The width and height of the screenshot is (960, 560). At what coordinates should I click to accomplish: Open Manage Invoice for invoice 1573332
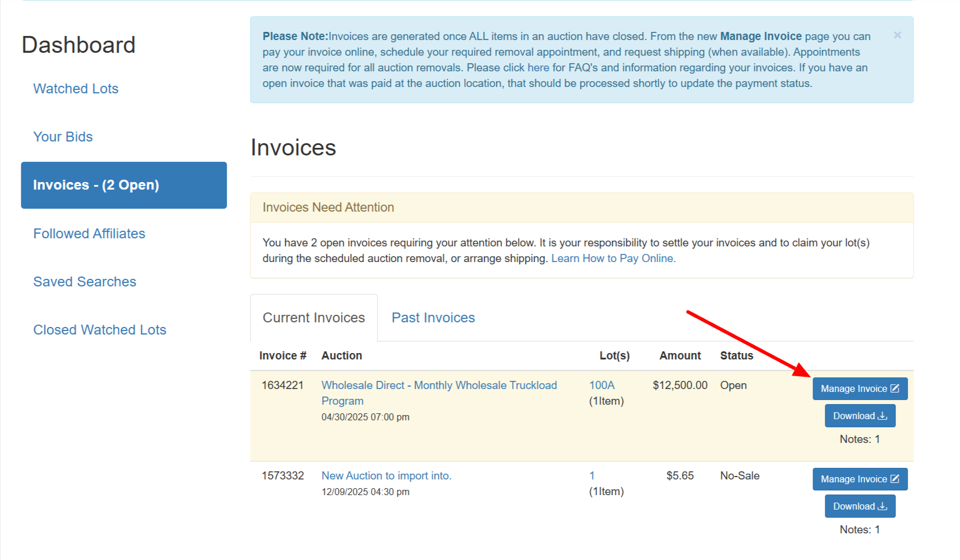(x=859, y=479)
